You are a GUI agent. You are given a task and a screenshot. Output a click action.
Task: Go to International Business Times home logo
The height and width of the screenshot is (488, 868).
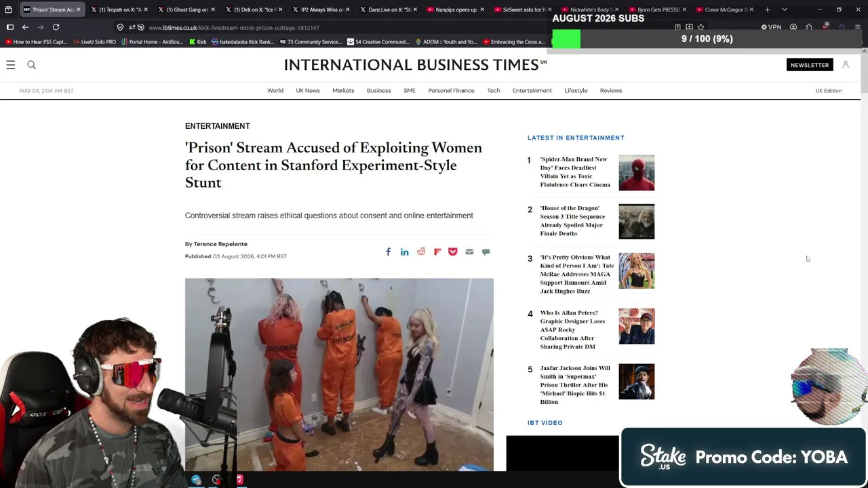pos(415,65)
